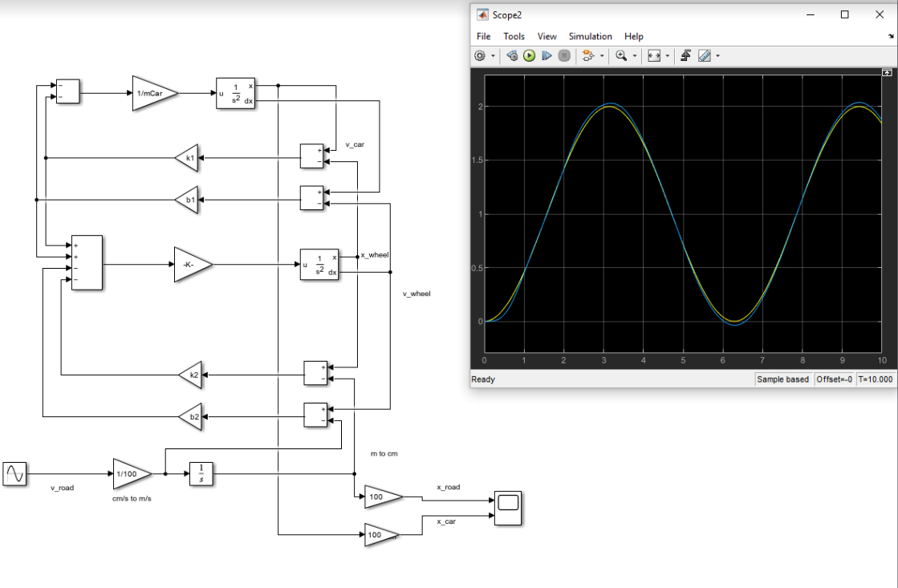Run the simulation from the Scope toolbar

(x=529, y=55)
